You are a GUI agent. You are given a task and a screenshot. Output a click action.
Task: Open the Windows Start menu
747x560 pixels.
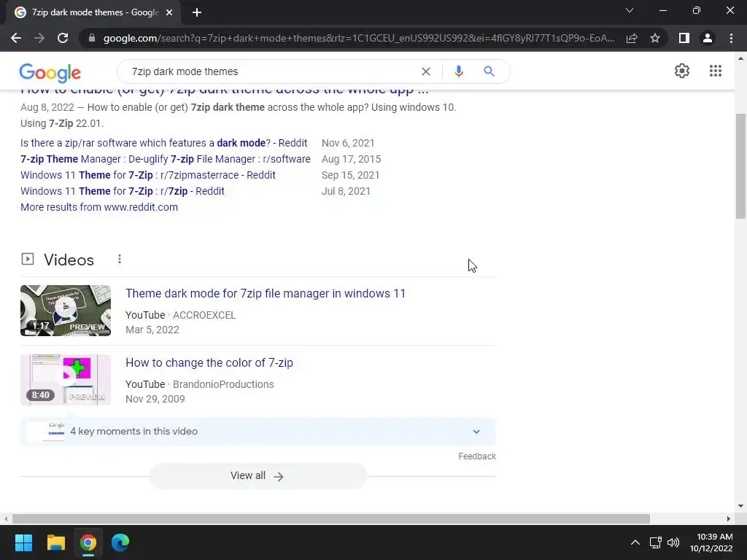coord(23,542)
